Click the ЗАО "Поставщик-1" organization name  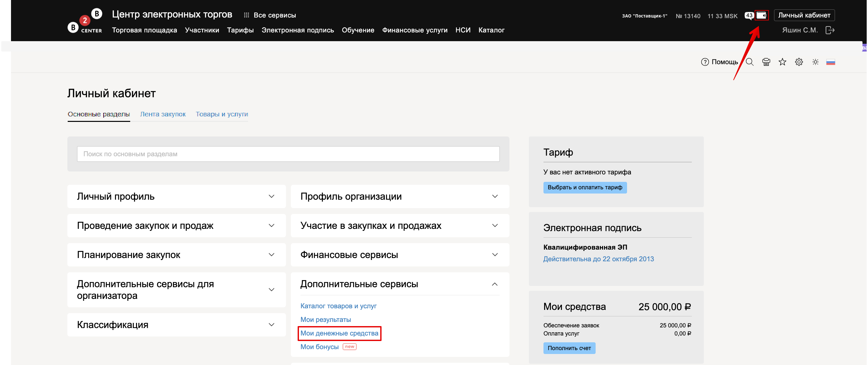point(644,16)
